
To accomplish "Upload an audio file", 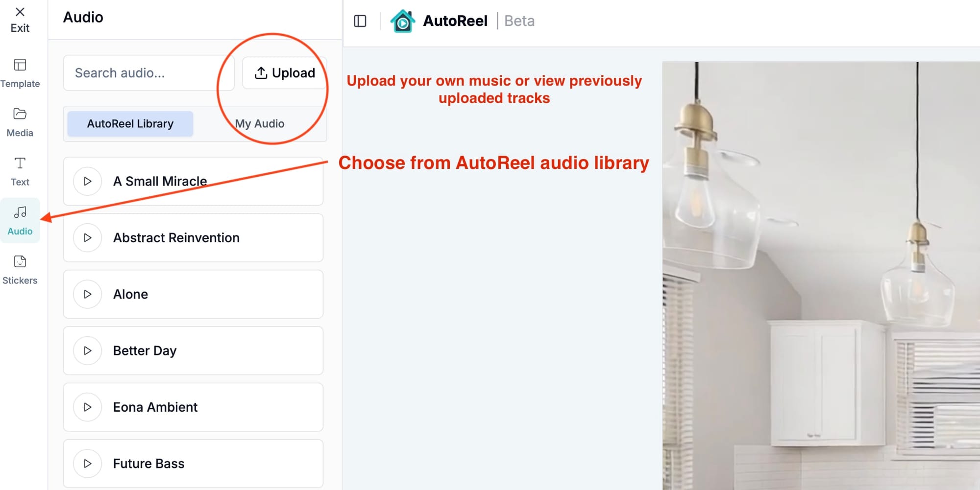I will pyautogui.click(x=285, y=73).
